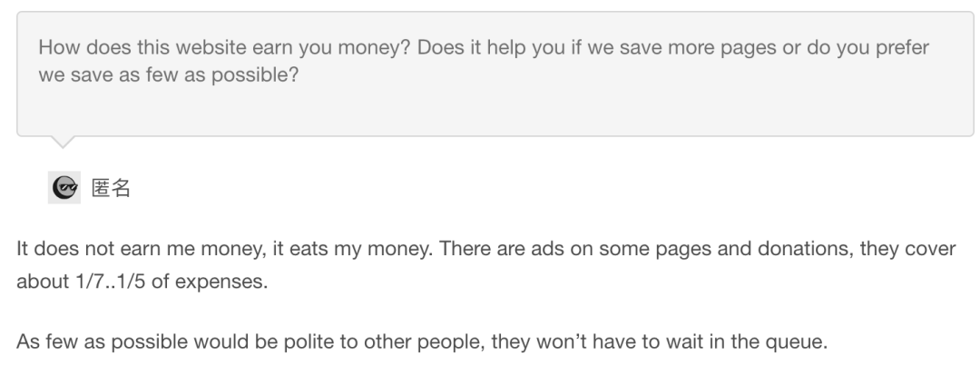980x386 pixels.
Task: Click the speech bubble pointer tail
Action: coord(63,142)
